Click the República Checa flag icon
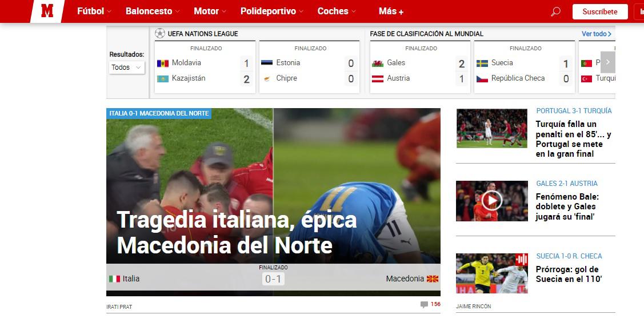 click(x=482, y=78)
